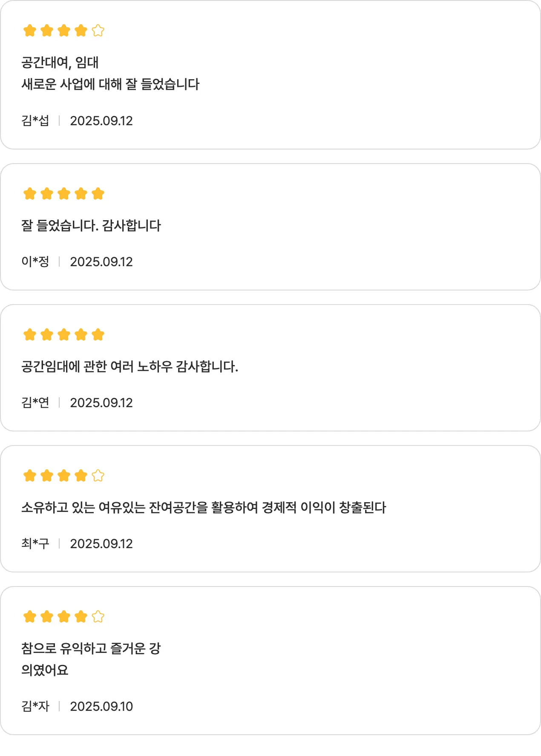Click the fifth filled star in 이*정's review

pos(98,194)
